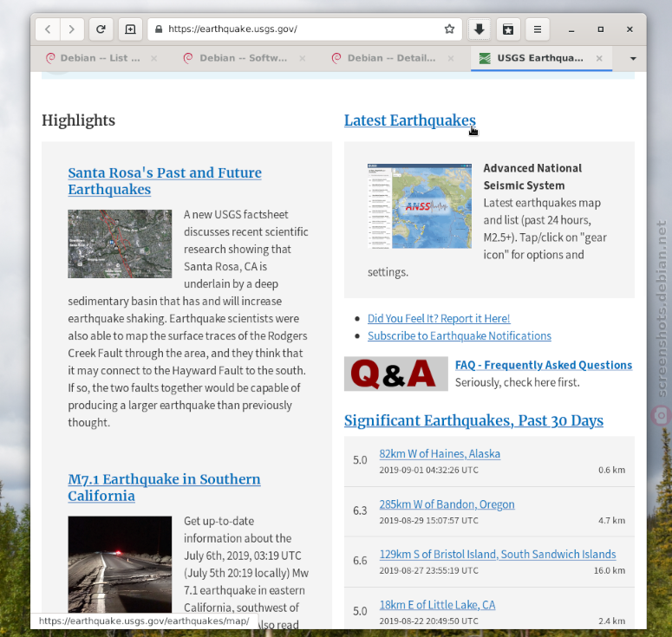Close the 'Debian -- List' tab

153,58
